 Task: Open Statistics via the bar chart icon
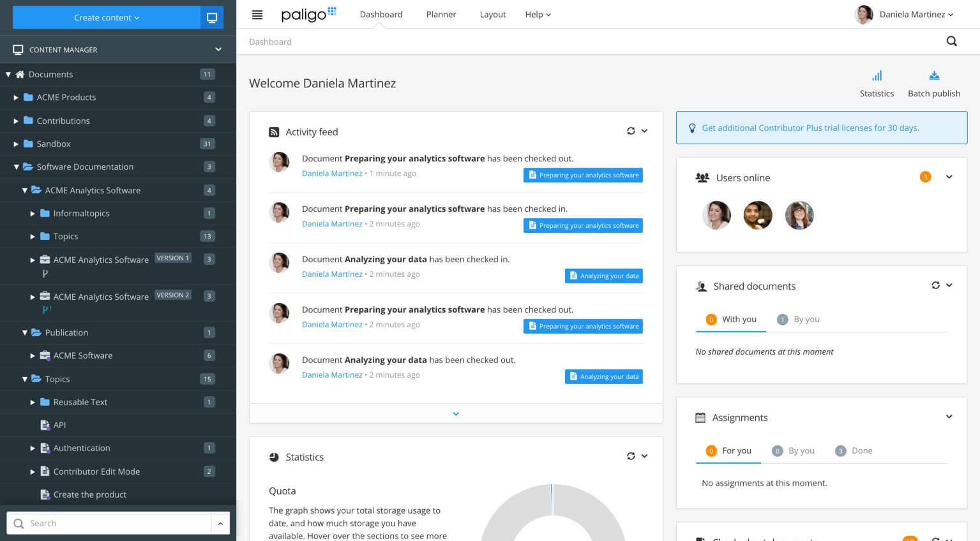point(876,75)
